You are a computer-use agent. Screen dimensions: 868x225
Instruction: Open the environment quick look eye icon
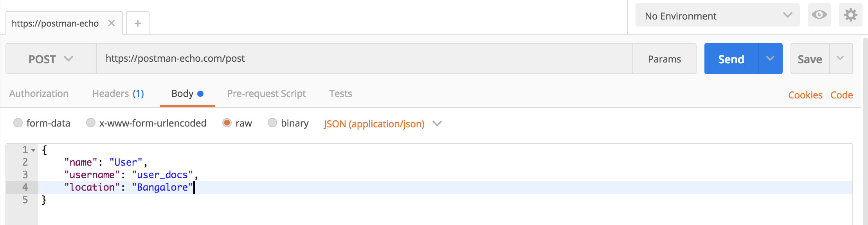(x=819, y=15)
